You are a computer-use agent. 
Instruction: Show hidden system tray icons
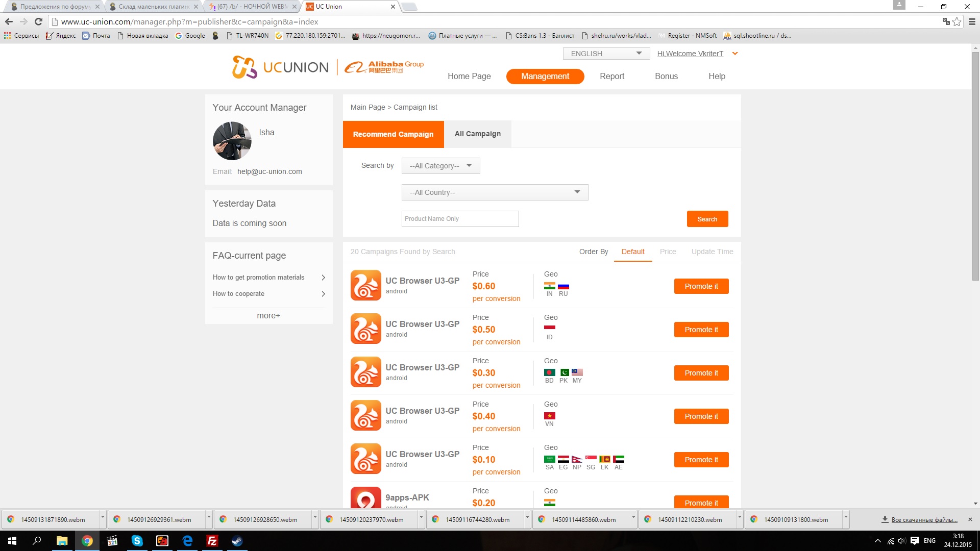pyautogui.click(x=877, y=541)
